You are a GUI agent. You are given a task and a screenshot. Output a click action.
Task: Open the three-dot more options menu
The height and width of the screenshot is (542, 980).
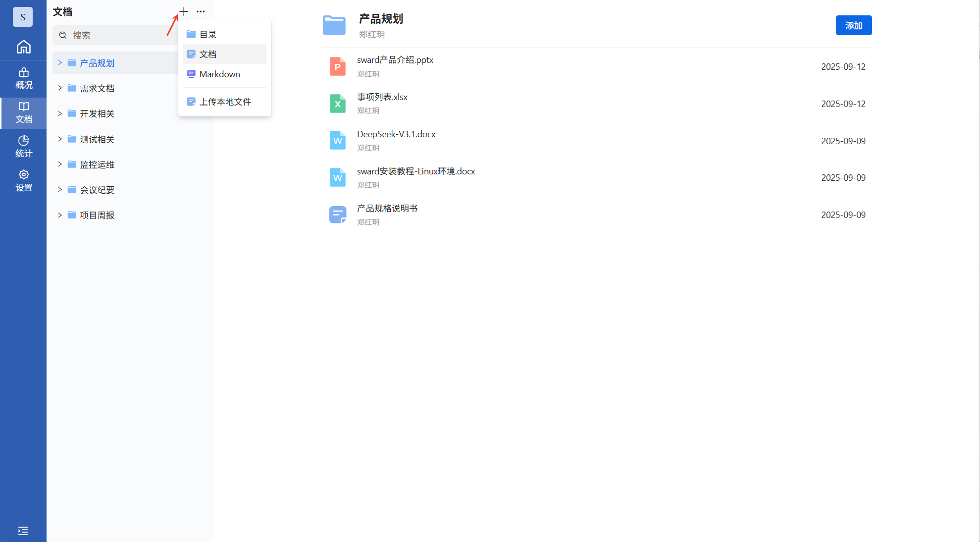click(201, 11)
